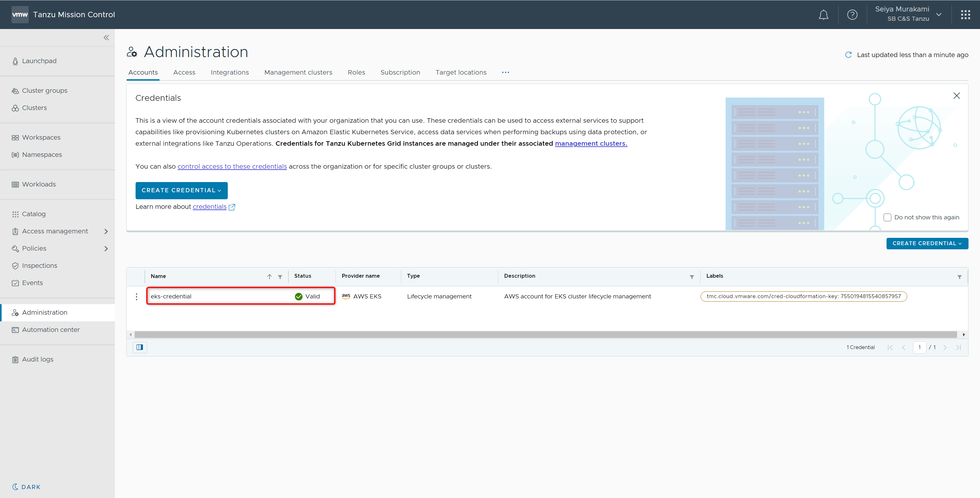Viewport: 980px width, 498px height.
Task: Expand the Policies submenu
Action: point(106,249)
